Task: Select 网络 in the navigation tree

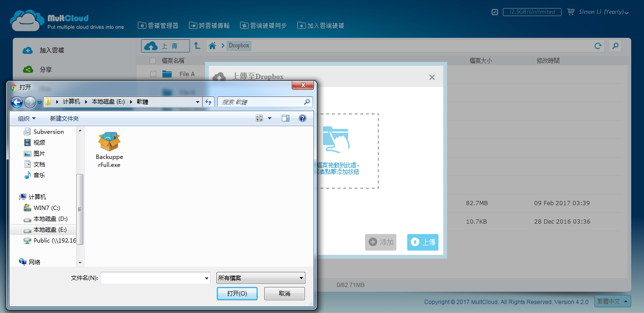Action: (x=30, y=261)
